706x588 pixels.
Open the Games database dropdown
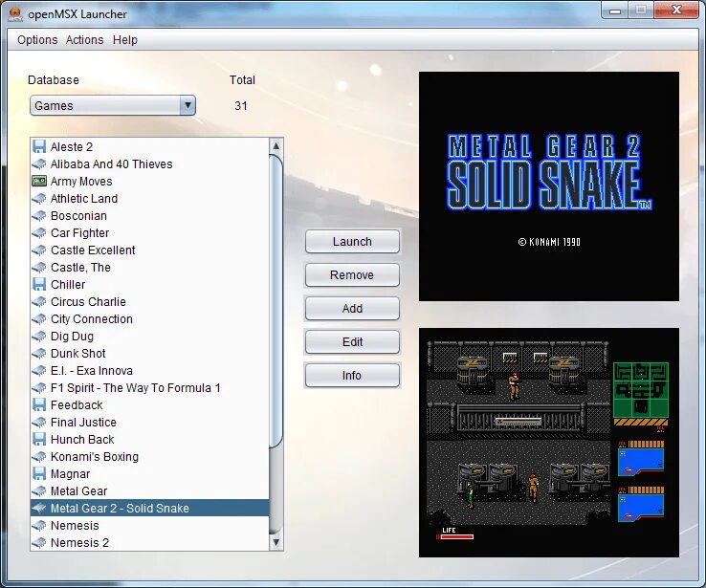[113, 105]
